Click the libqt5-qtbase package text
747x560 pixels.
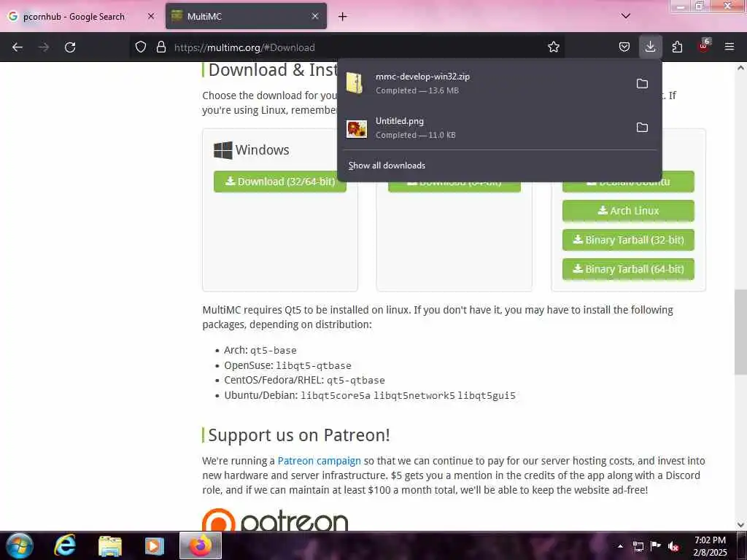(314, 366)
